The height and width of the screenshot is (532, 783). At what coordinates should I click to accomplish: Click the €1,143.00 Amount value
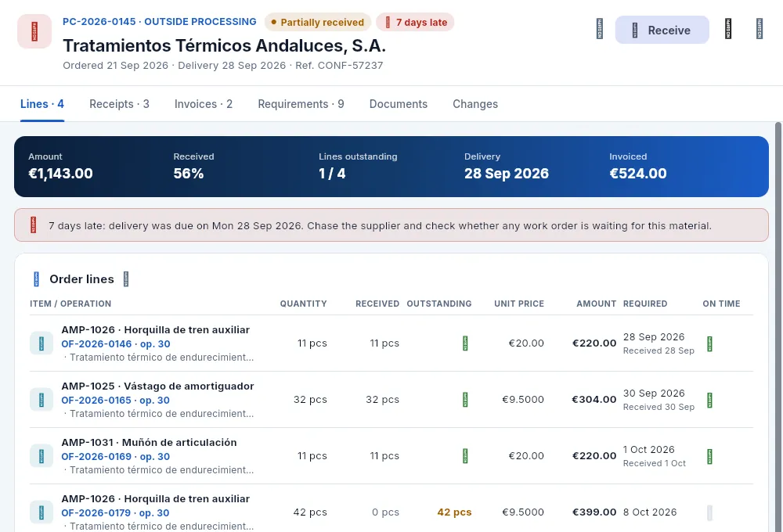tap(60, 174)
